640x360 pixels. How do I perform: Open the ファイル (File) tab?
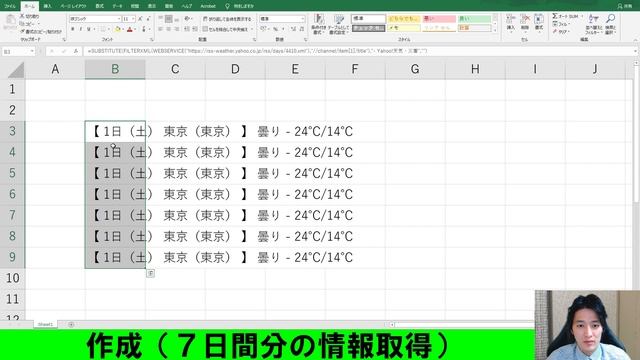click(x=10, y=6)
